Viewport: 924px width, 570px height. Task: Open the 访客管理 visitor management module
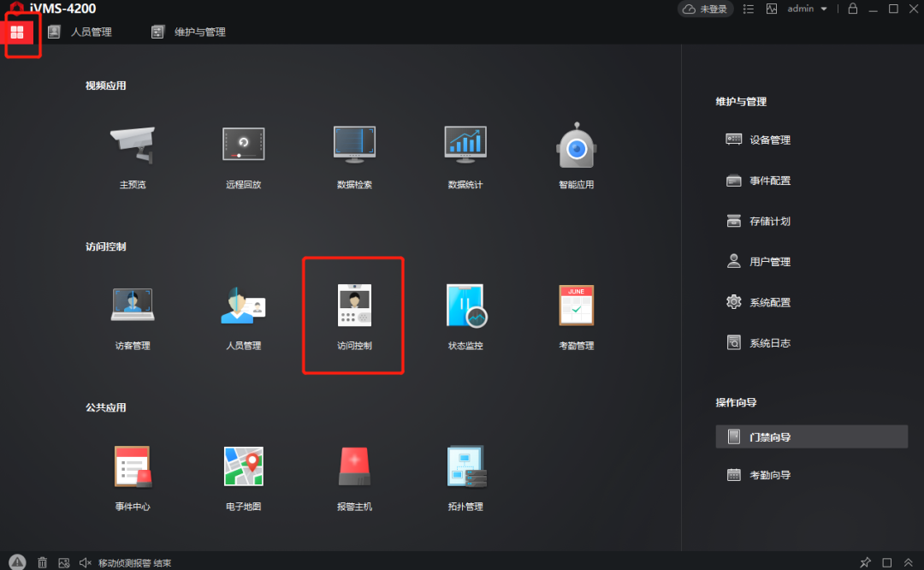click(132, 315)
